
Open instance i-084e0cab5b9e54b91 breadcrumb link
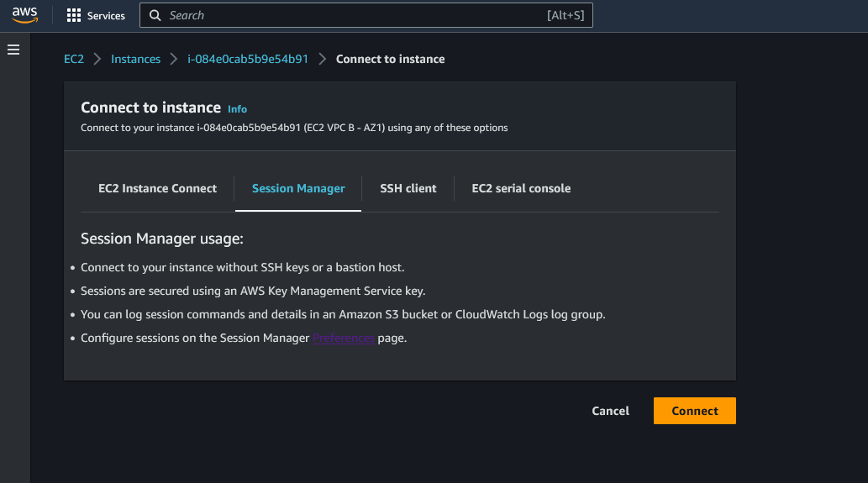(248, 59)
